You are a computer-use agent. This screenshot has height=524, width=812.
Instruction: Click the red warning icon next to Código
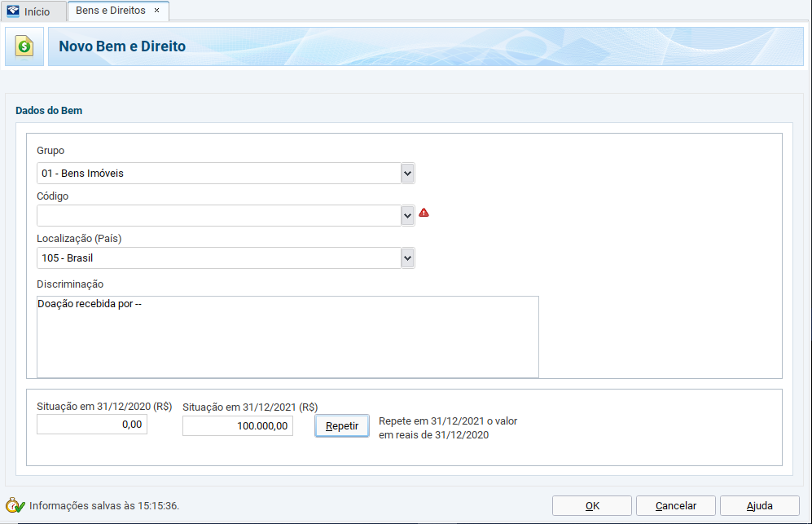click(424, 213)
